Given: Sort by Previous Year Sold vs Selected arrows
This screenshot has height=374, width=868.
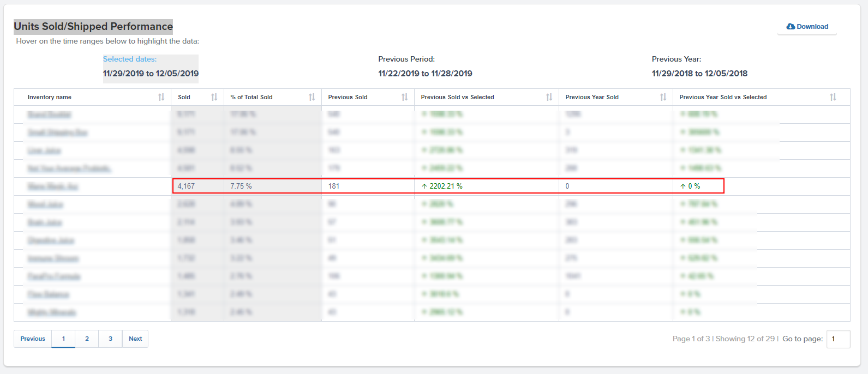Looking at the screenshot, I should (x=833, y=97).
